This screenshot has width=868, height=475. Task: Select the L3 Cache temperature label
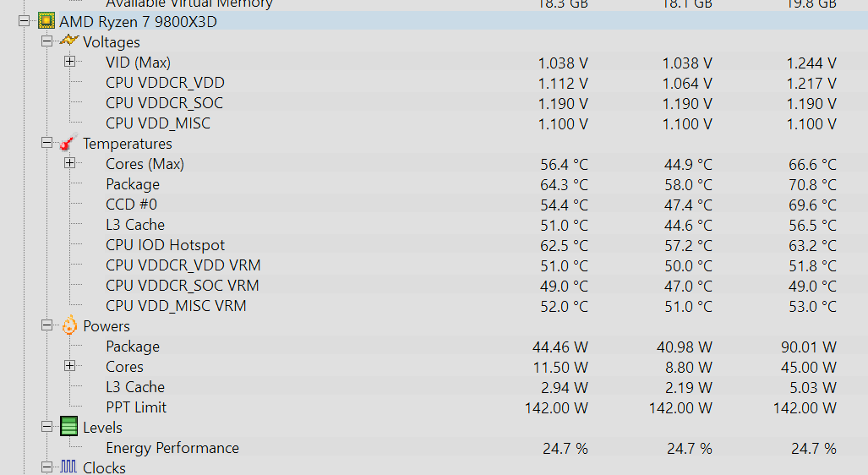[x=135, y=225]
